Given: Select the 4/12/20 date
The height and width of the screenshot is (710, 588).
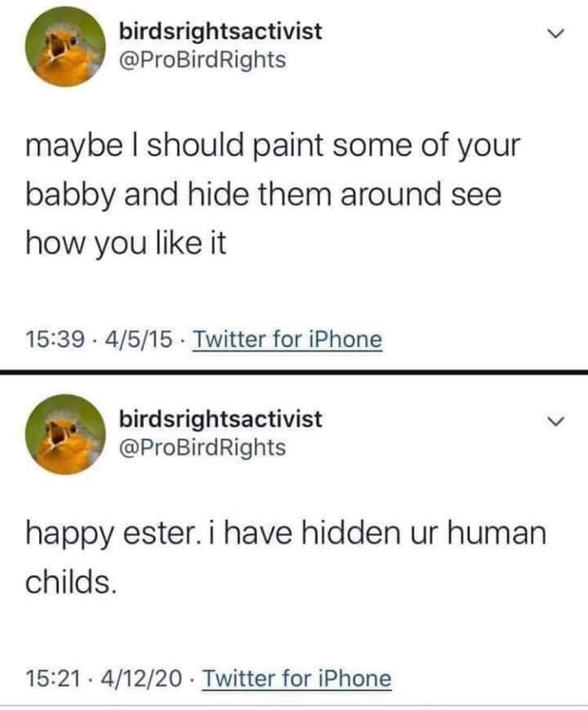Looking at the screenshot, I should 142,679.
